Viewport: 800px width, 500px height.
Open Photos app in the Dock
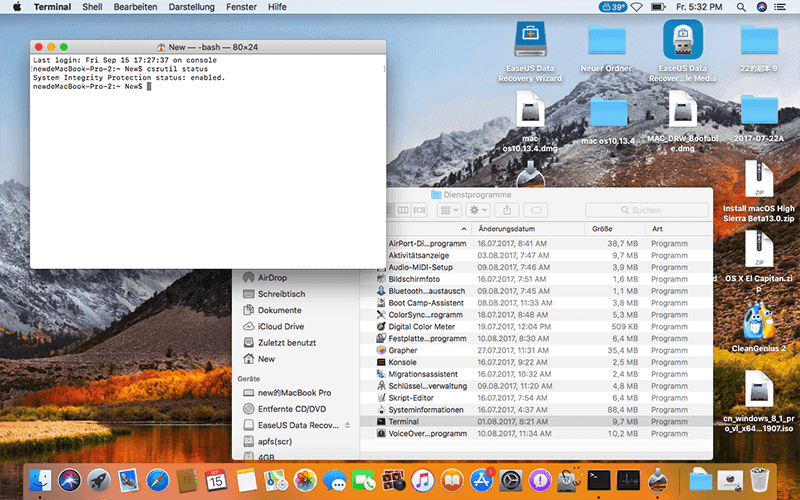point(305,480)
